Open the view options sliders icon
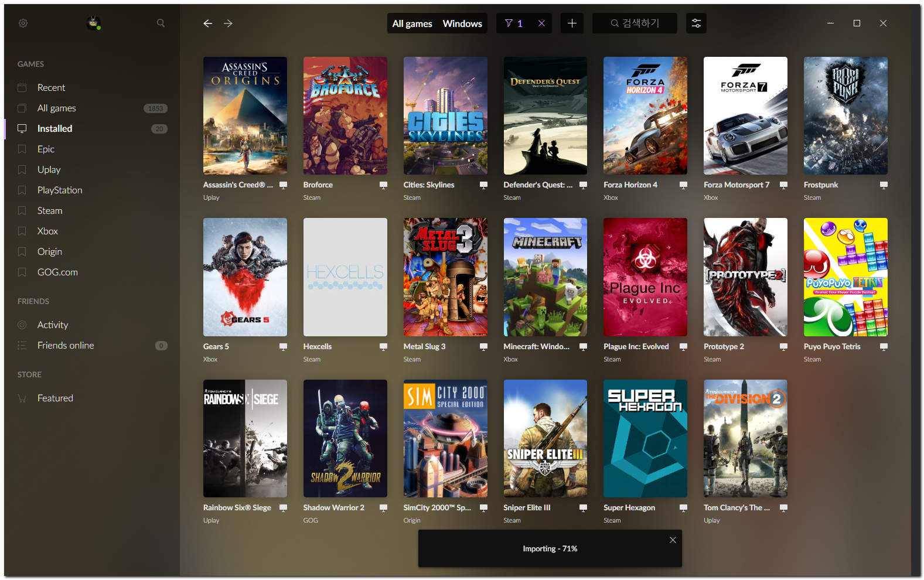This screenshot has height=580, width=924. point(696,23)
